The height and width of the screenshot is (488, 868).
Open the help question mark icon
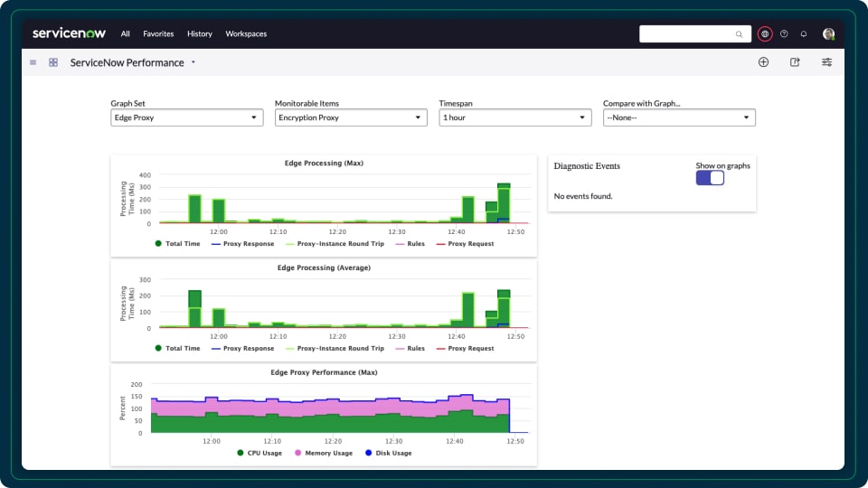coord(784,34)
